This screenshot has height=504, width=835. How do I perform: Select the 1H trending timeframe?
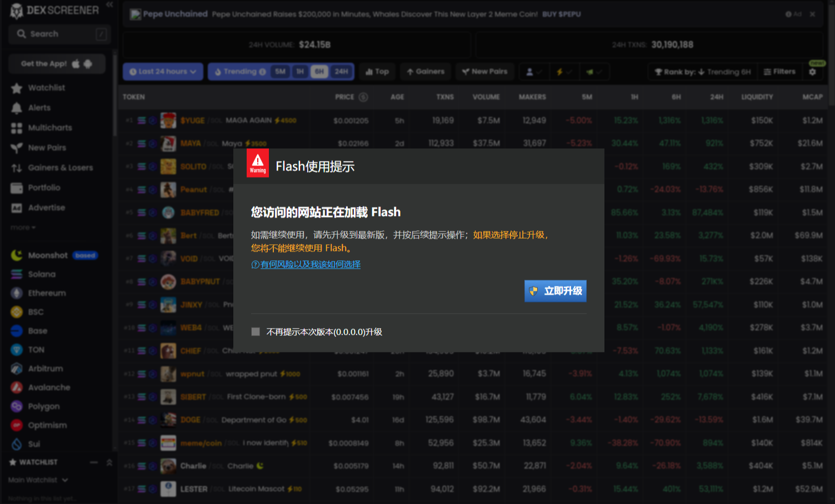tap(300, 72)
